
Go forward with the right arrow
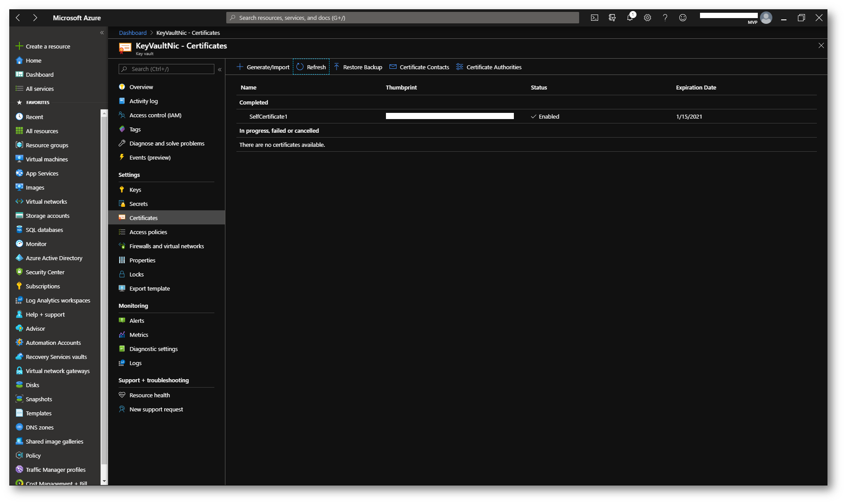35,18
